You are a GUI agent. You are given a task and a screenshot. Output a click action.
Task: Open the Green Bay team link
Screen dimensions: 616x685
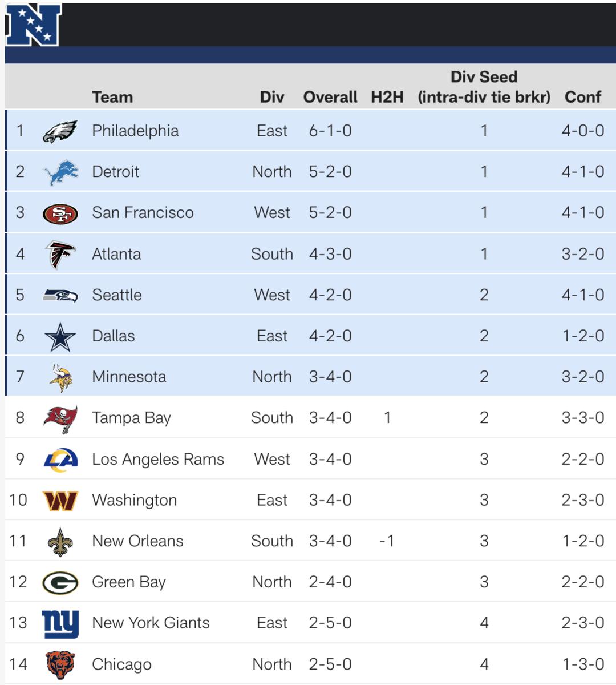[129, 582]
